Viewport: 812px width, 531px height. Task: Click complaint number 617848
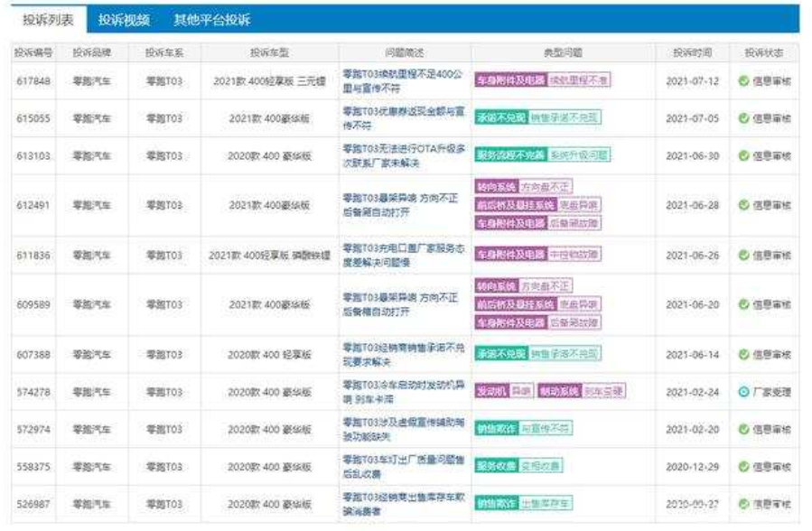click(33, 80)
